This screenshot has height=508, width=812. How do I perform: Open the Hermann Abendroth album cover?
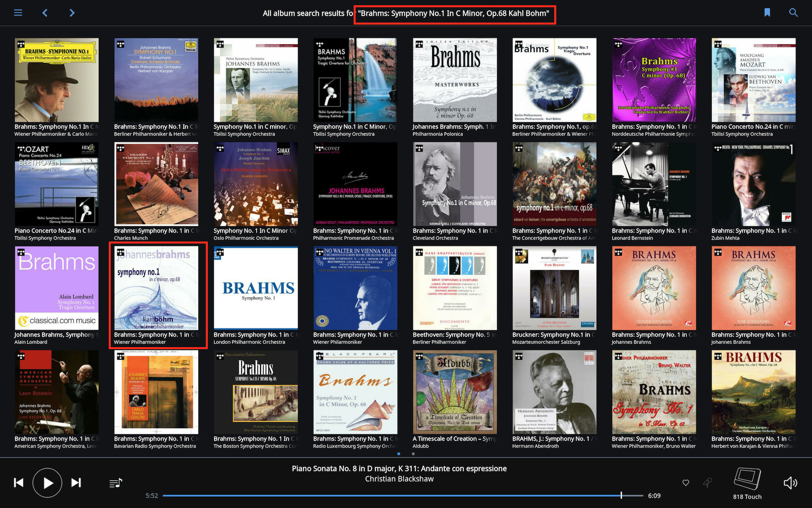tap(554, 392)
